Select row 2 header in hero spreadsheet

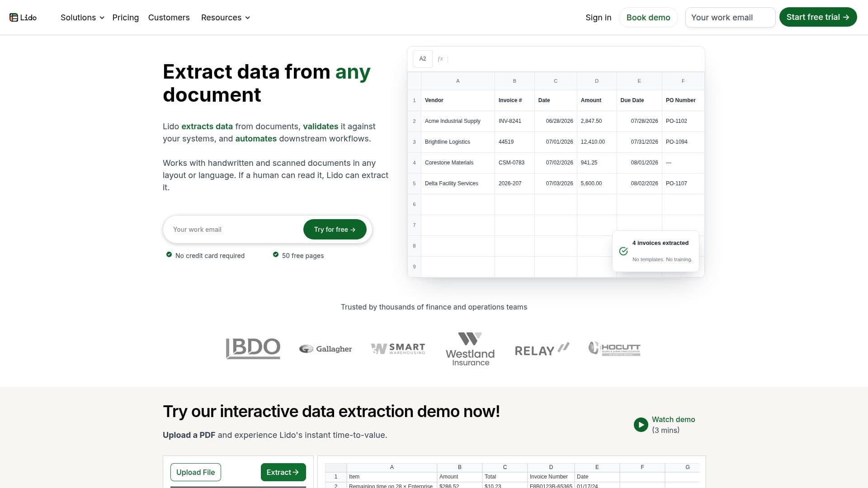[x=414, y=121]
